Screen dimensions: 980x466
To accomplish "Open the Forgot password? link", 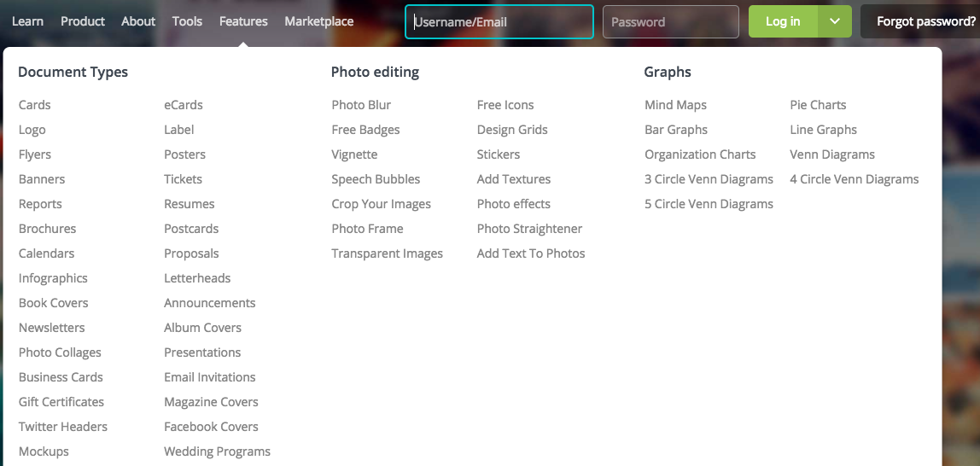I will click(x=925, y=21).
